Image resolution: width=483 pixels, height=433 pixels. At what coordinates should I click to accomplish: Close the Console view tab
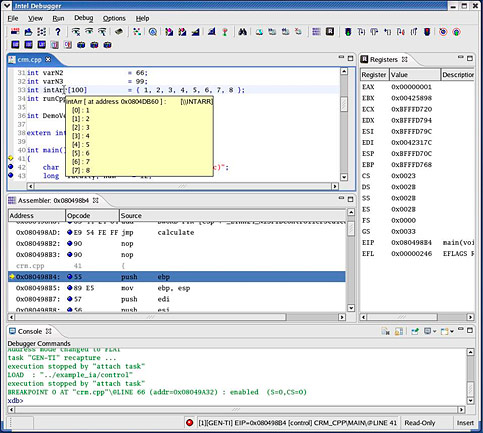point(49,331)
